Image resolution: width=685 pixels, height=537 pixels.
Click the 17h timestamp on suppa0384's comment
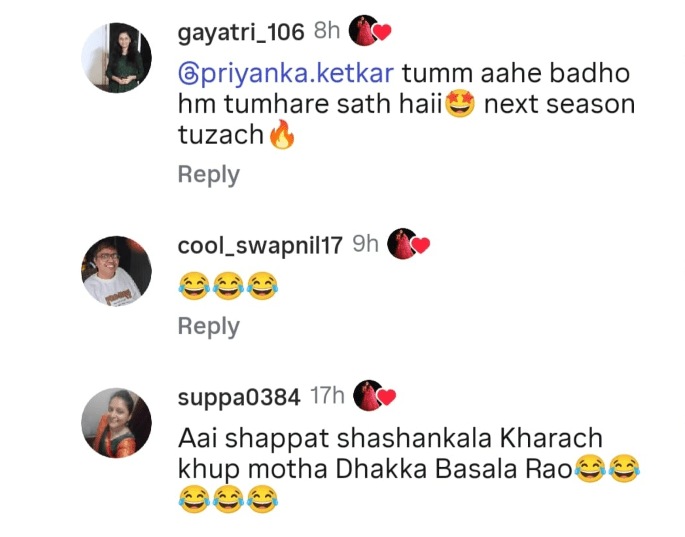click(x=327, y=396)
